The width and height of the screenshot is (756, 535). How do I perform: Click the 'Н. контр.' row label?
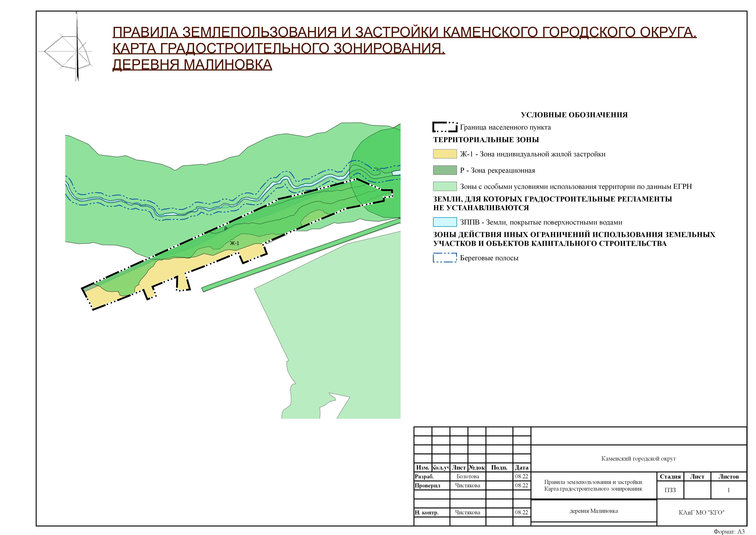pos(427,513)
